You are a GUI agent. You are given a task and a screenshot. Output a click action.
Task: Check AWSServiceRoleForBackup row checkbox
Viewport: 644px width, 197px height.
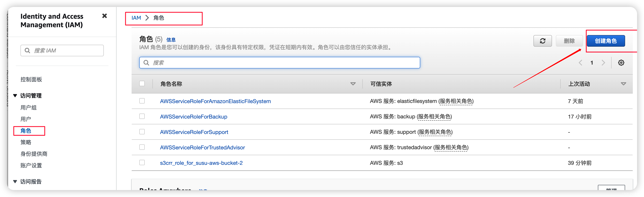pos(142,116)
